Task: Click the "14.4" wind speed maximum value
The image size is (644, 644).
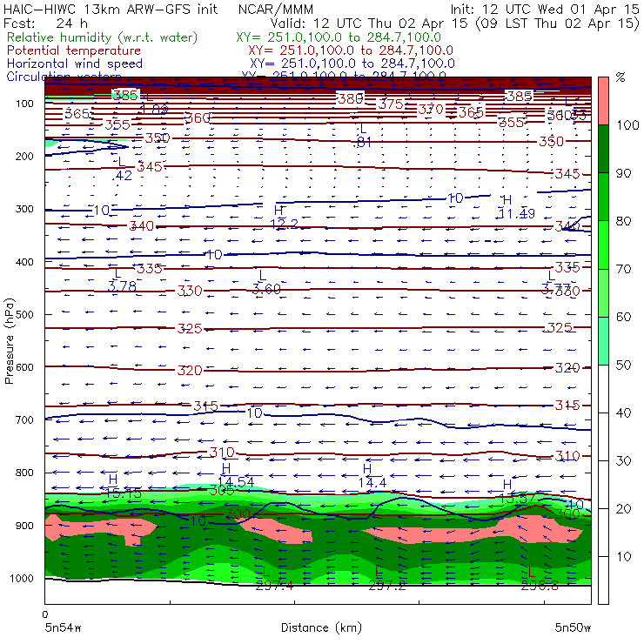Action: [x=372, y=483]
